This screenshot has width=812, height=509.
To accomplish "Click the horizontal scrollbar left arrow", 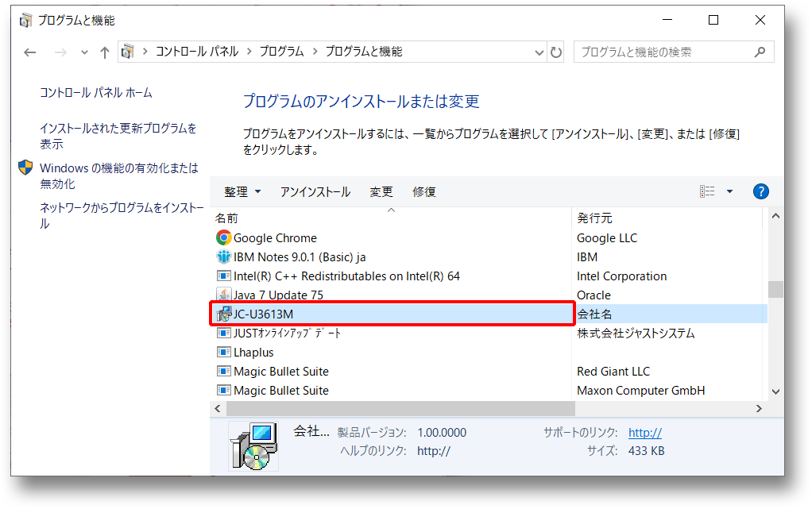I will tap(218, 408).
